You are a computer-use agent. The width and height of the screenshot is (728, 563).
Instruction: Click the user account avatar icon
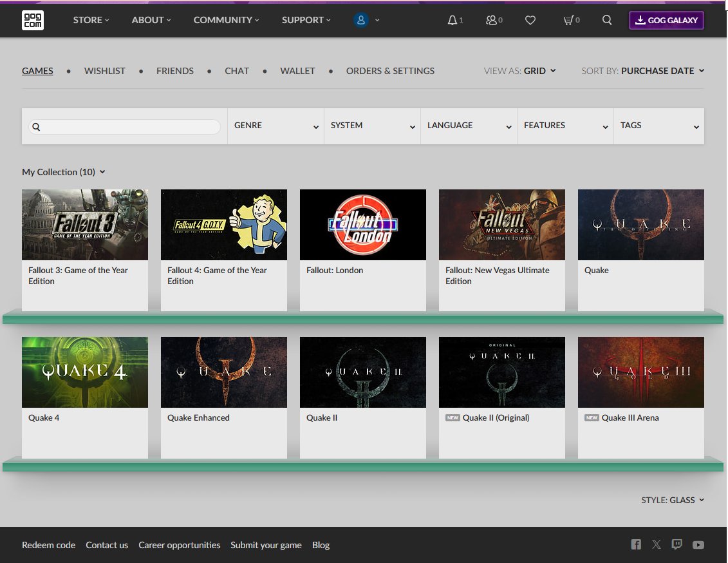coord(360,20)
